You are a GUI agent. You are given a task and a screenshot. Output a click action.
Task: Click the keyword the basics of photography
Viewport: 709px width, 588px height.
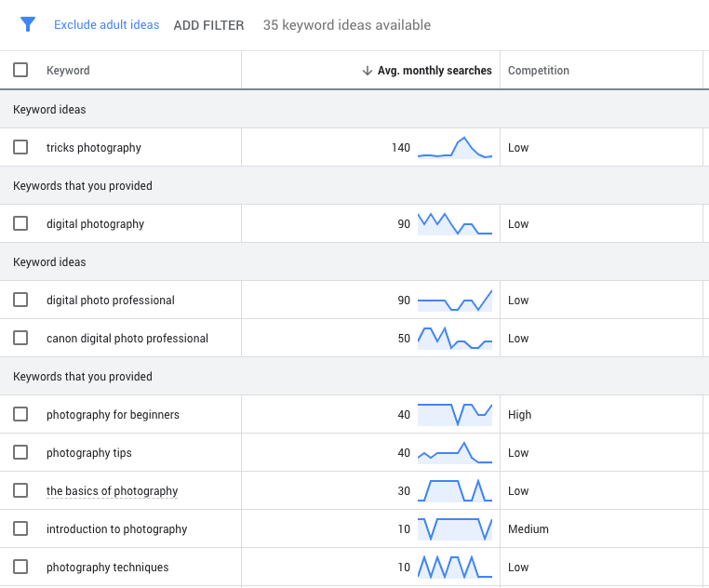pyautogui.click(x=112, y=491)
